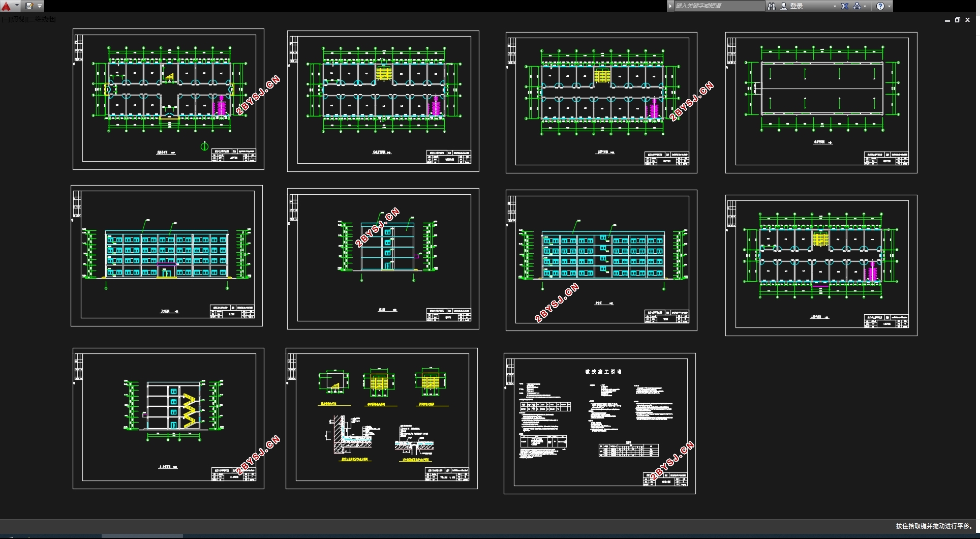Click the 登录 sign-in button
980x539 pixels.
[x=797, y=6]
